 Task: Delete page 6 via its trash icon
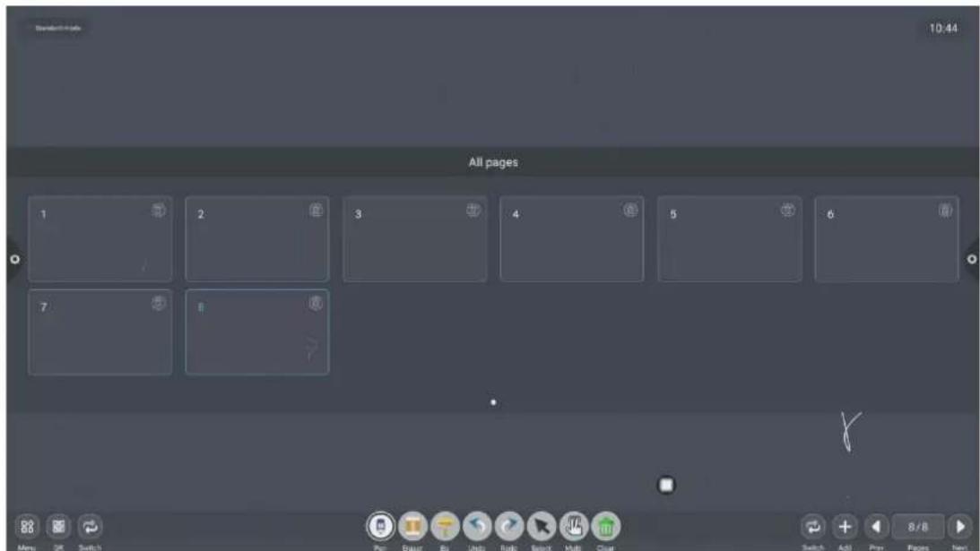[x=946, y=210]
